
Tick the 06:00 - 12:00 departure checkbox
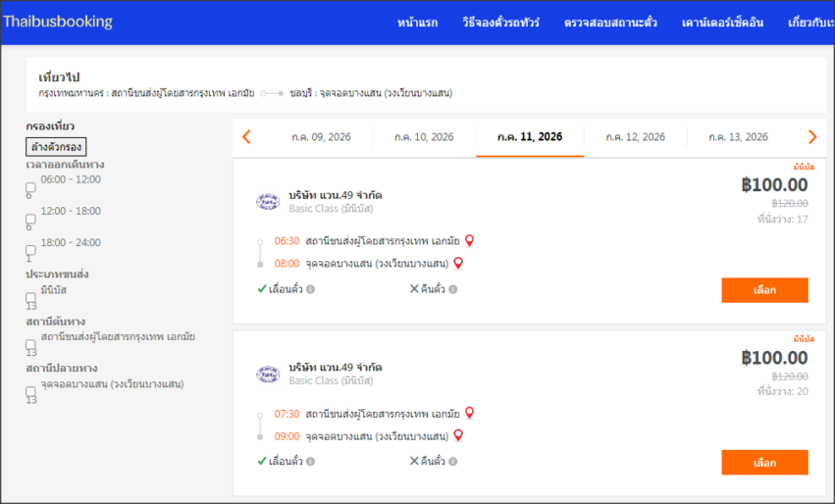click(x=30, y=187)
